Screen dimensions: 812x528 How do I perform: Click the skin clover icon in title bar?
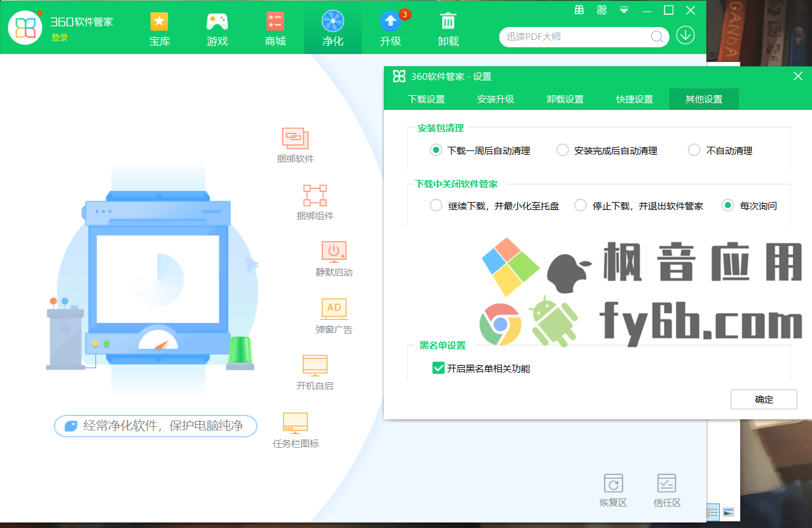coord(602,10)
